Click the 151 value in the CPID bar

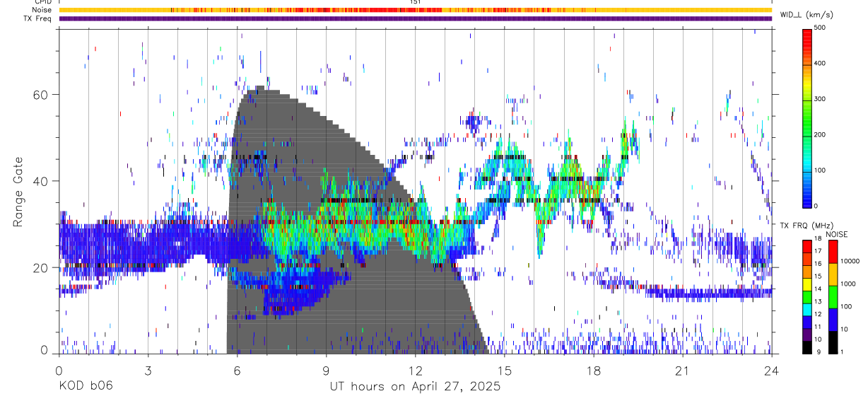pyautogui.click(x=416, y=2)
